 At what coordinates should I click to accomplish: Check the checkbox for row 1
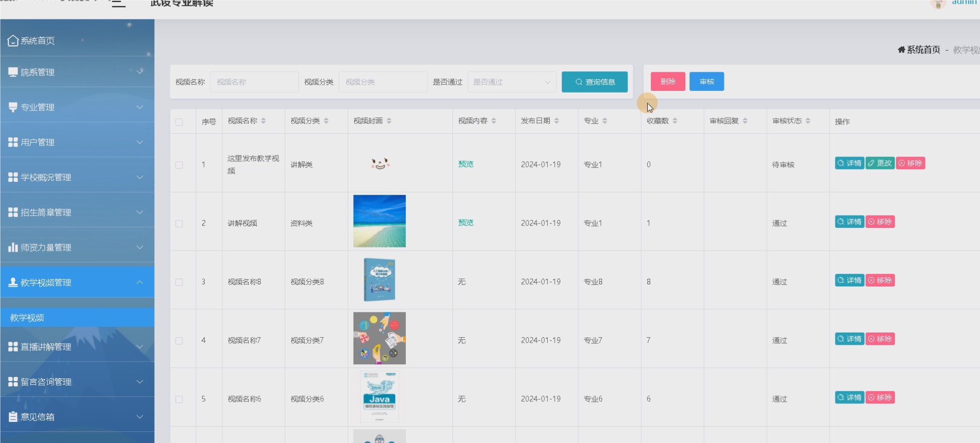179,165
